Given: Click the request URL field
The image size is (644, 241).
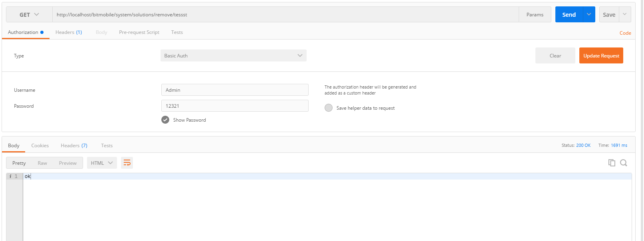Looking at the screenshot, I should pyautogui.click(x=285, y=15).
